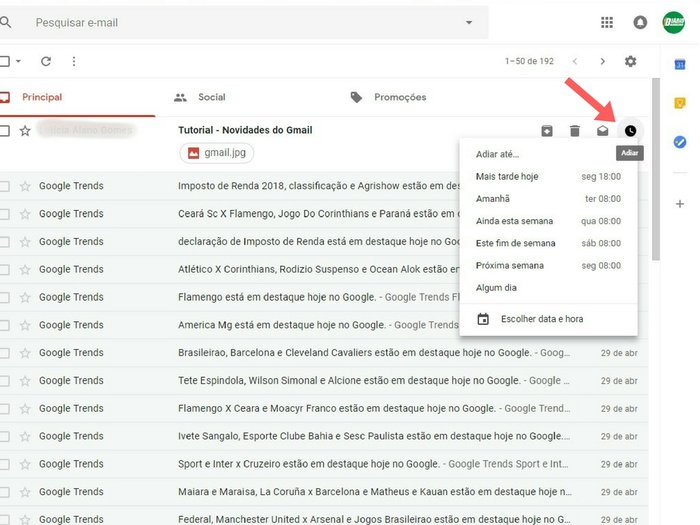Star the Tutorial - Novidades email
This screenshot has width=700, height=525.
coord(25,131)
